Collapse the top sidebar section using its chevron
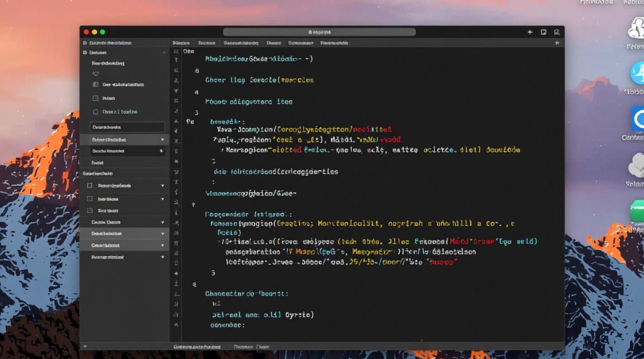 pos(164,53)
